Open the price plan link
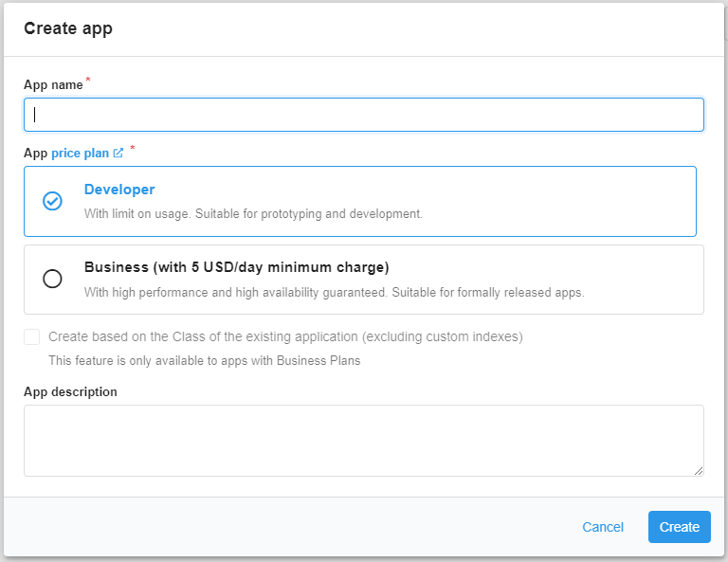The height and width of the screenshot is (562, 728). [x=80, y=153]
